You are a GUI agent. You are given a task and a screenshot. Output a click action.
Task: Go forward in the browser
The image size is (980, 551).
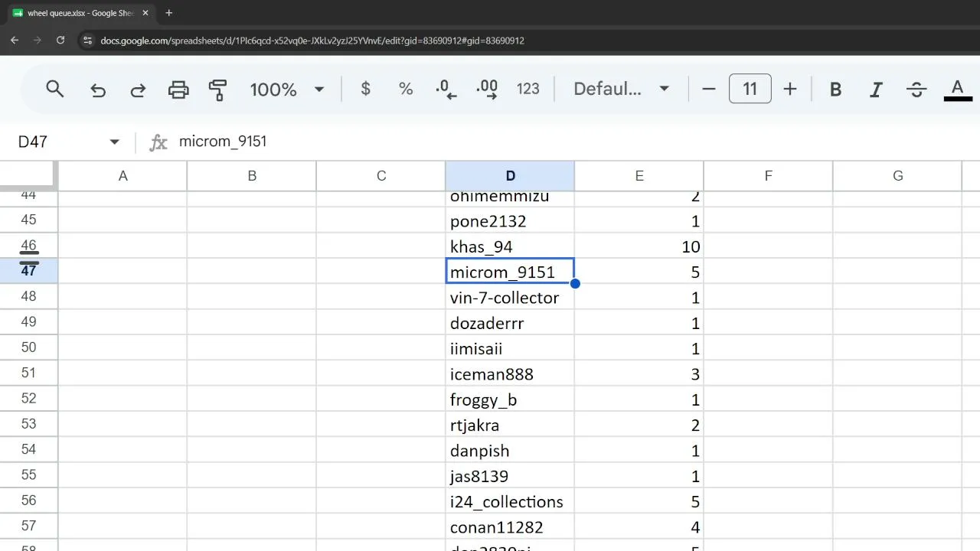(38, 41)
